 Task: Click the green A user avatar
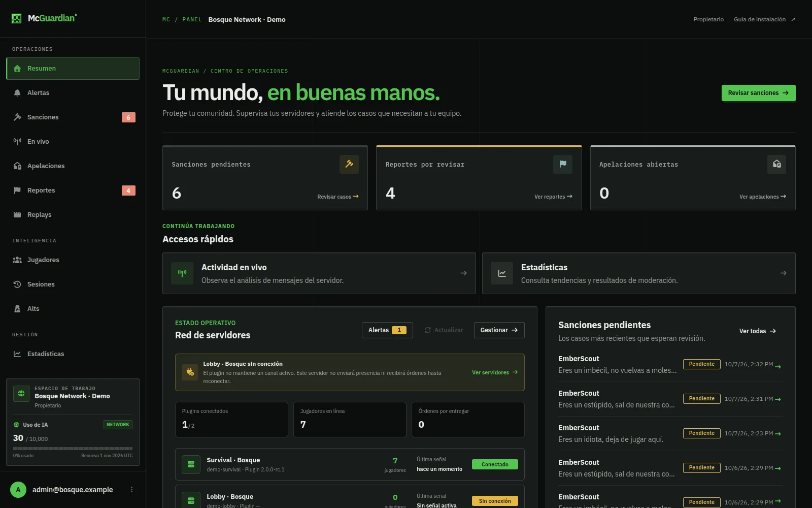tap(18, 490)
